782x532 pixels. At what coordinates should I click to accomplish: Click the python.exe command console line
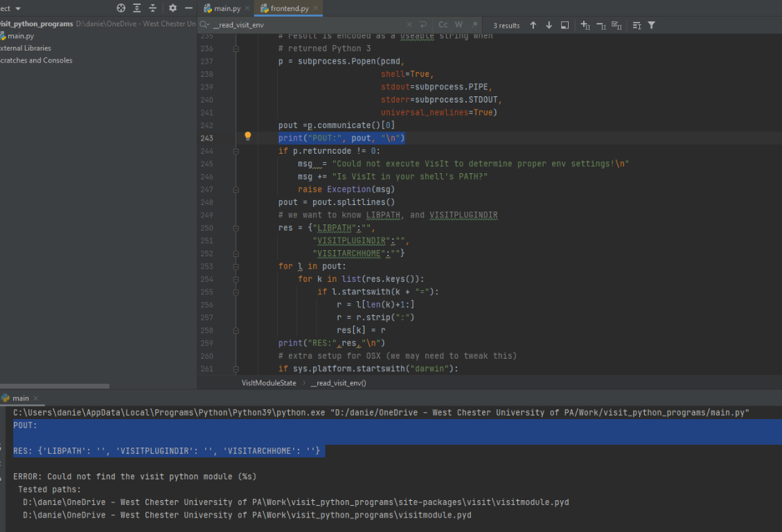click(381, 412)
